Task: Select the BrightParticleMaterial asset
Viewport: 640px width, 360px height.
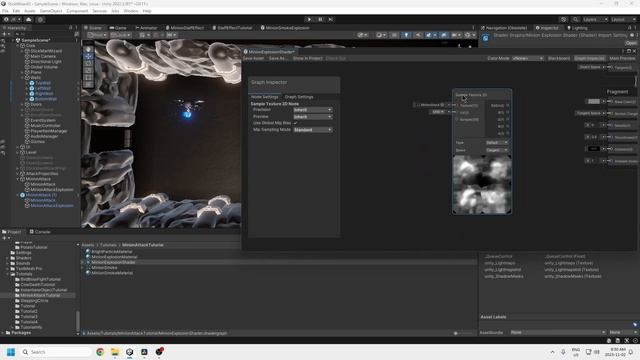Action: 111,251
